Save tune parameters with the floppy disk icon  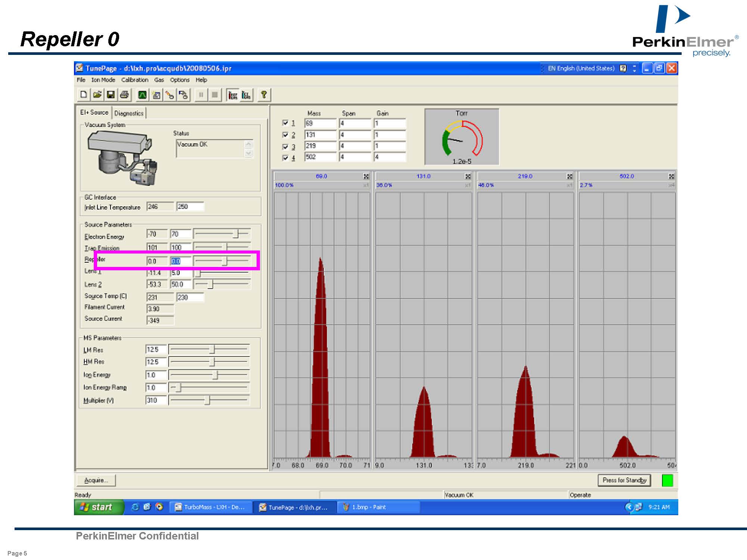tap(111, 95)
